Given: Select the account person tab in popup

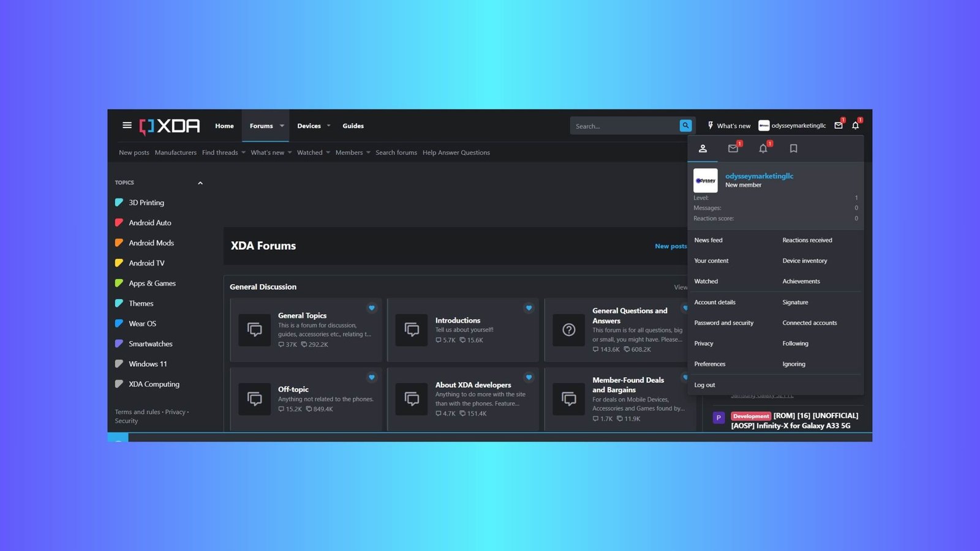Looking at the screenshot, I should [703, 149].
